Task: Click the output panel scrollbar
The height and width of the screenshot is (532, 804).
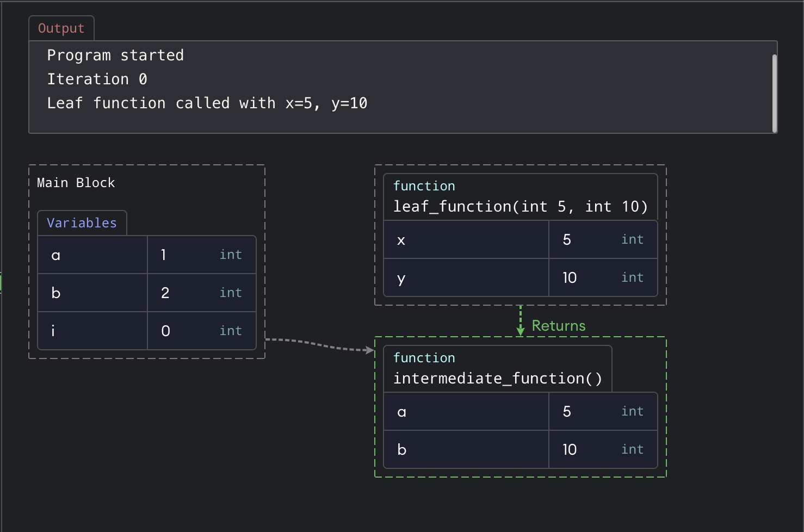Action: pyautogui.click(x=774, y=92)
